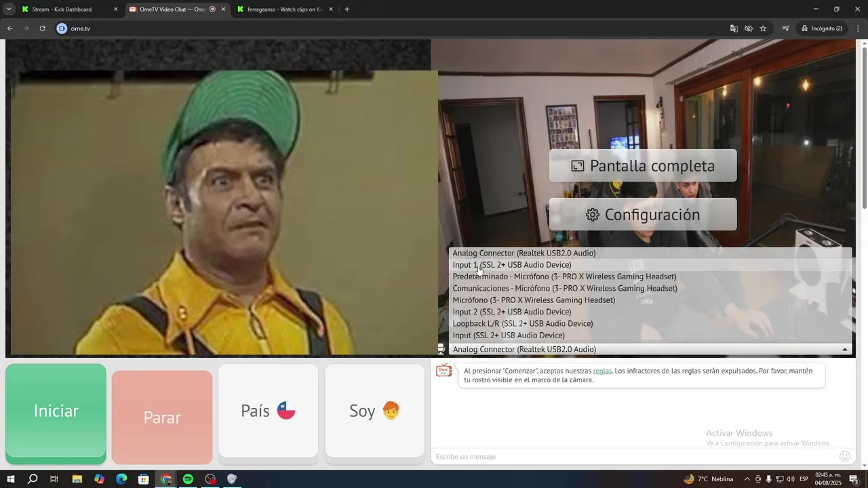Select Input (SSL 2+ USB Audio Device) entry

[x=650, y=335]
